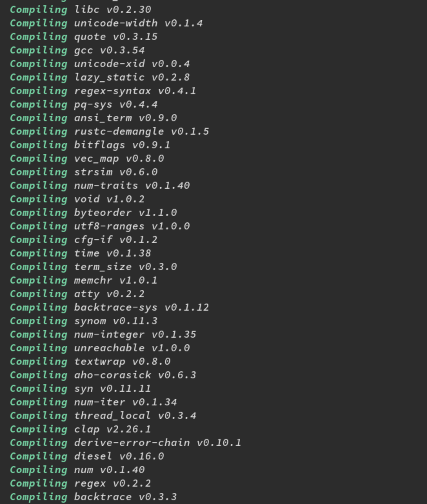Select the regex v0.2.2 line
427x504 pixels.
(80, 483)
